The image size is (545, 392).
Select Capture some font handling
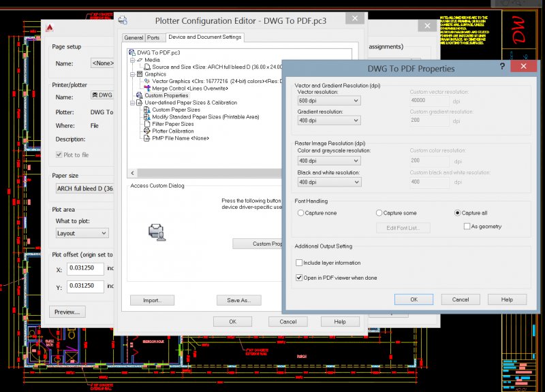tap(379, 213)
